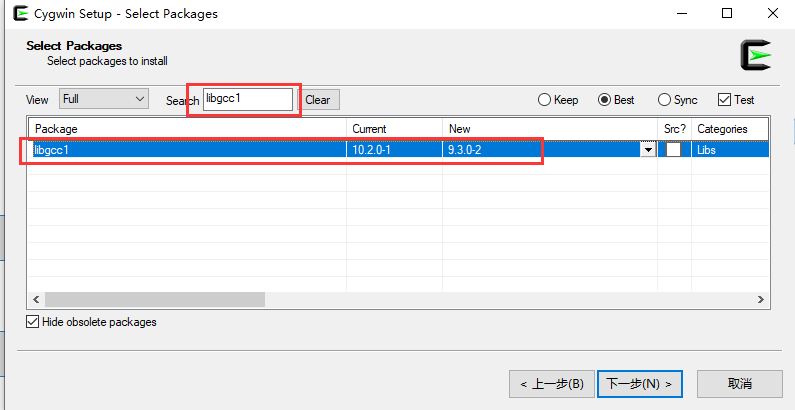Image resolution: width=795 pixels, height=410 pixels.
Task: Click the 下一步(N) next button
Action: click(640, 384)
